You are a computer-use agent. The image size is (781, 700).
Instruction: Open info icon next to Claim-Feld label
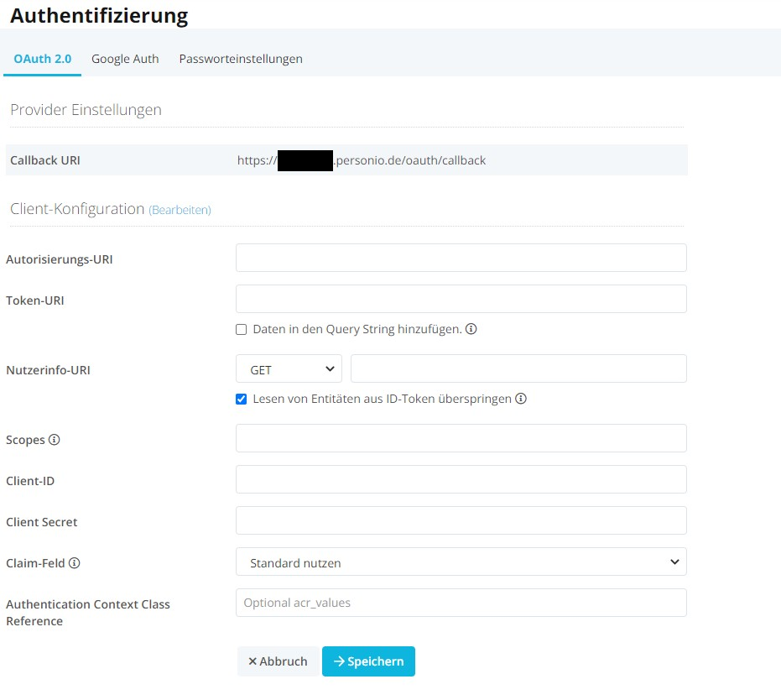pyautogui.click(x=74, y=563)
